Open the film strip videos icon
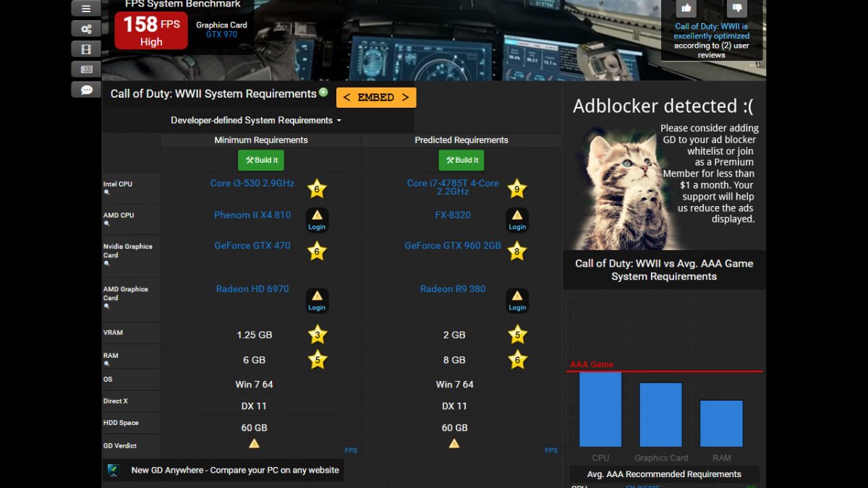This screenshot has width=868, height=488. point(86,49)
